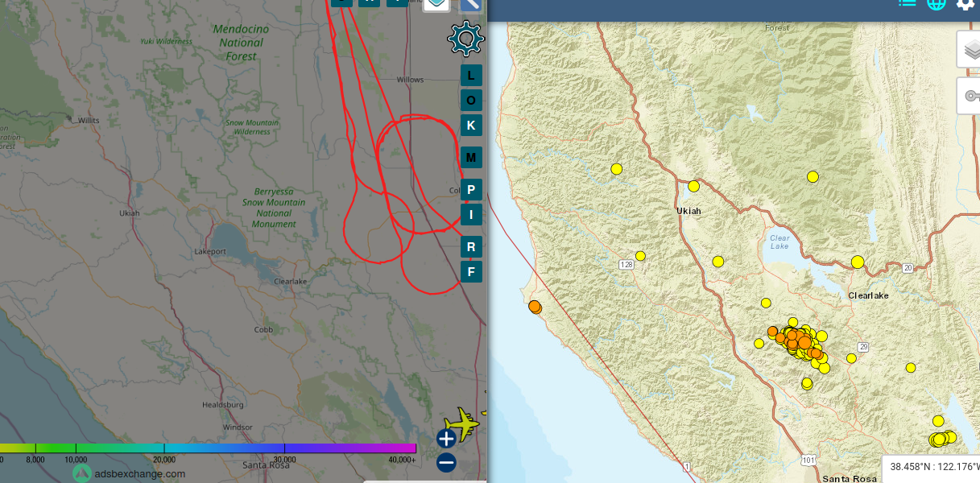Zoom in on the flight tracker map
This screenshot has height=483, width=980.
point(446,438)
